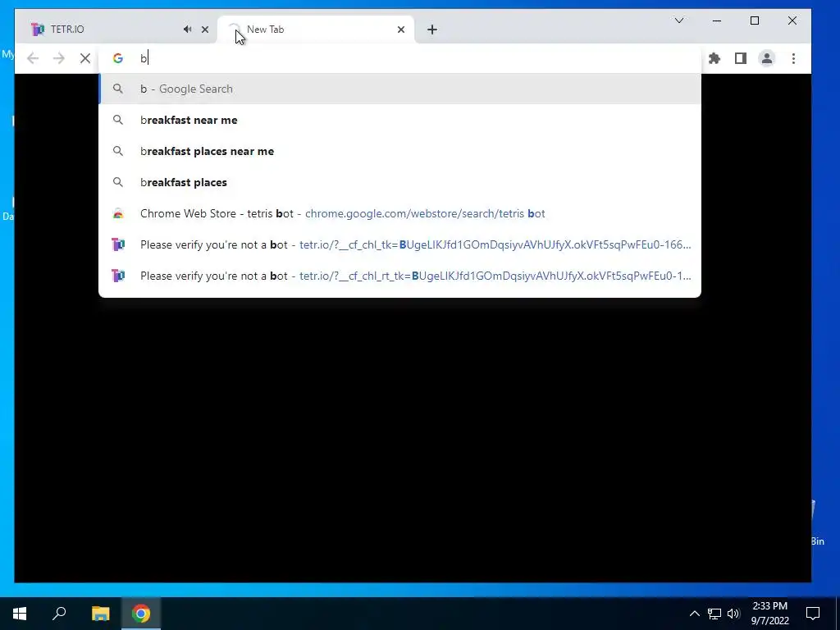Image resolution: width=840 pixels, height=630 pixels.
Task: Open network status tray icon
Action: [714, 614]
